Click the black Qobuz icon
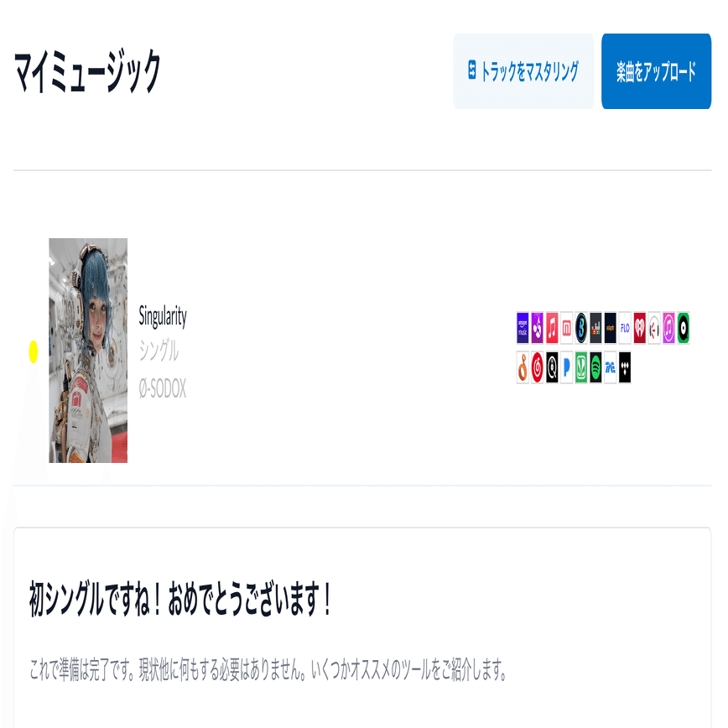The height and width of the screenshot is (728, 728). 552,367
